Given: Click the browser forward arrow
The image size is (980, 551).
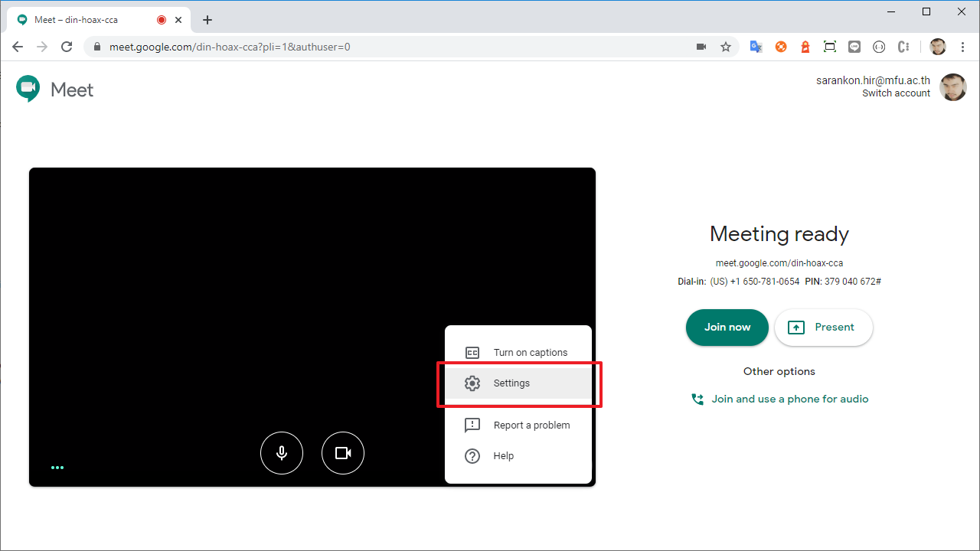Looking at the screenshot, I should pos(42,47).
